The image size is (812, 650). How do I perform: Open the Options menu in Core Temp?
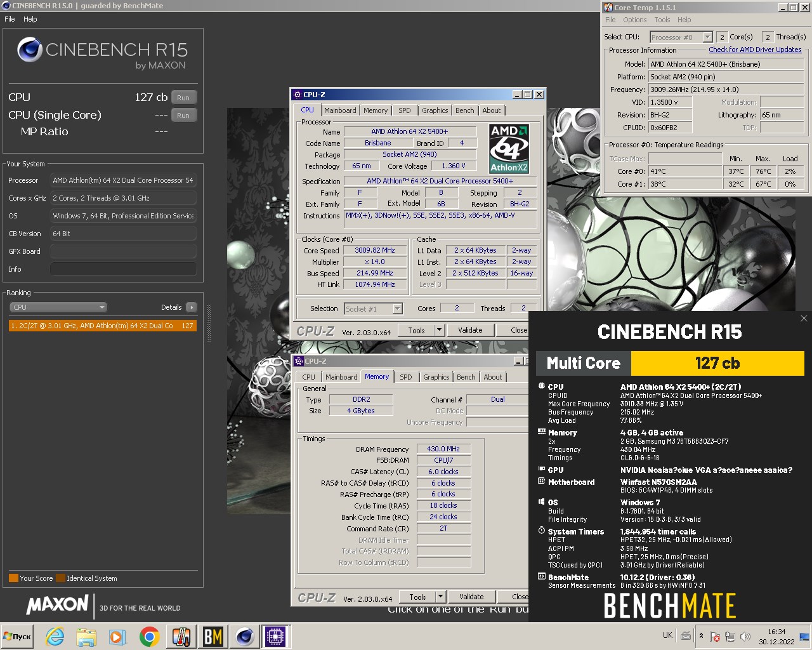coord(634,20)
